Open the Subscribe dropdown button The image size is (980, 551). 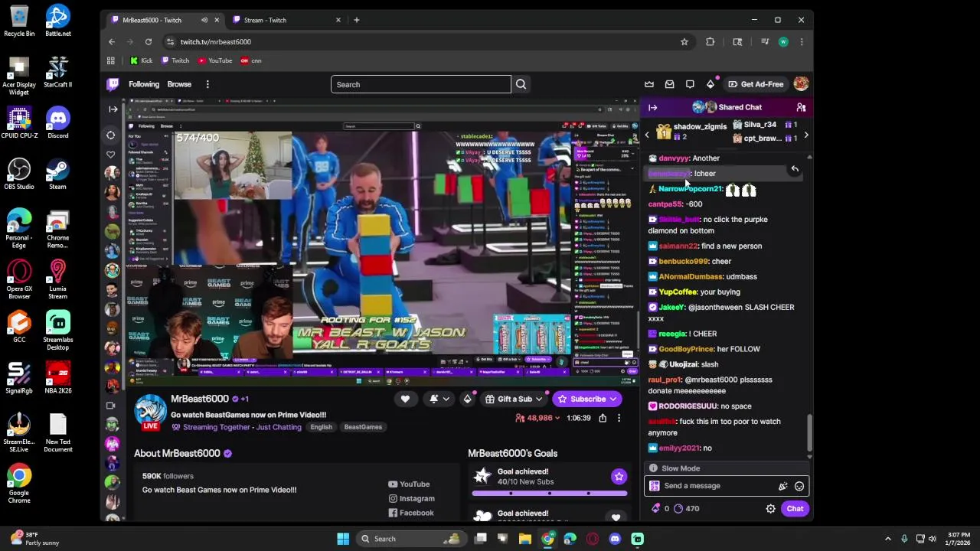point(588,399)
